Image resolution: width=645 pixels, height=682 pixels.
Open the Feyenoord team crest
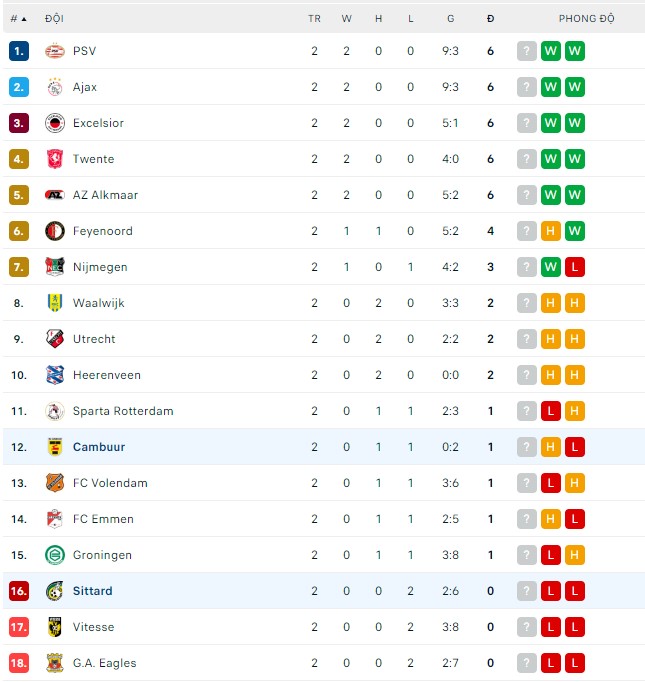55,231
